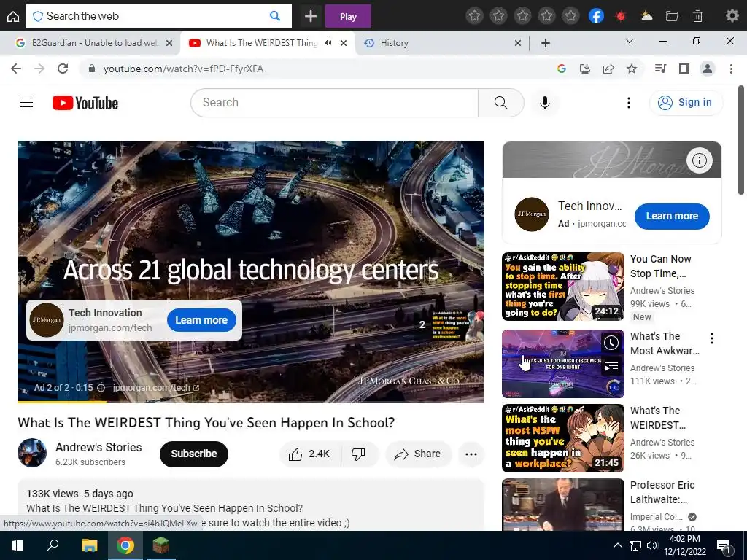Click the Search the web magnifier icon
Screen dimensions: 747x560
point(275,16)
